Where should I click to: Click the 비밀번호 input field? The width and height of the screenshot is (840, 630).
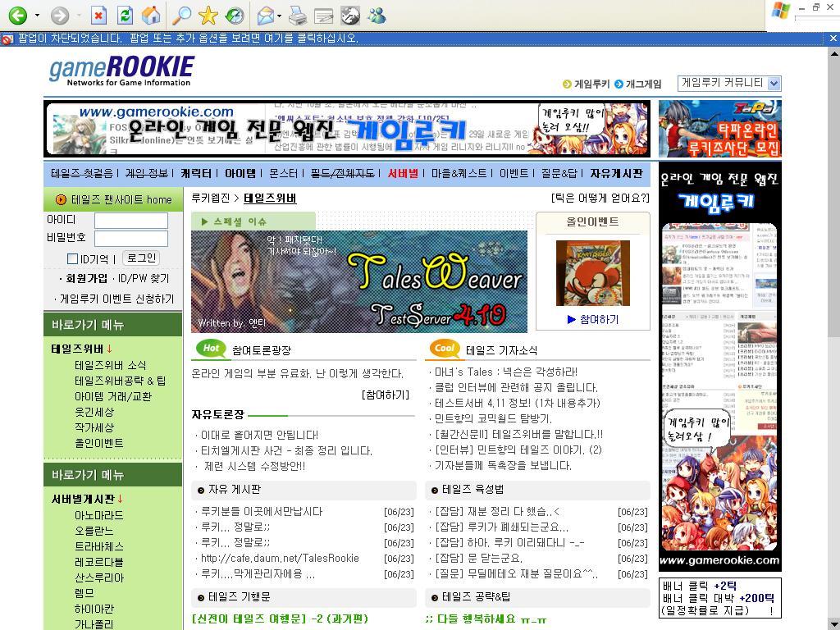(131, 239)
